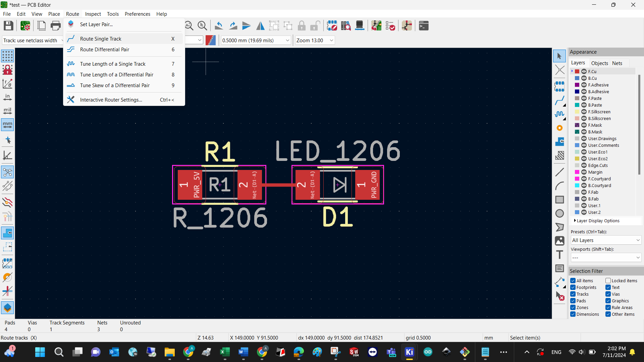Open Windows Start menu
This screenshot has height=362, width=644.
click(x=40, y=352)
